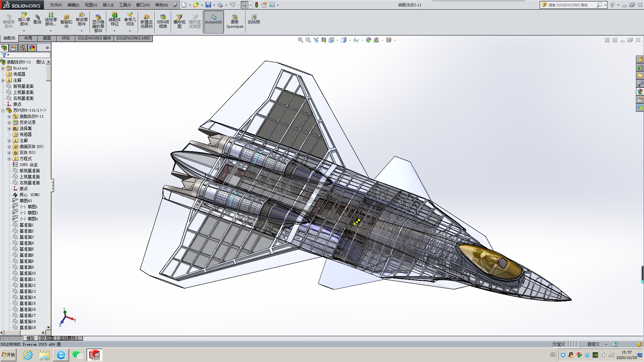Image resolution: width=644 pixels, height=362 pixels.
Task: Select 1060 合金 material in tree
Action: pyautogui.click(x=25, y=165)
